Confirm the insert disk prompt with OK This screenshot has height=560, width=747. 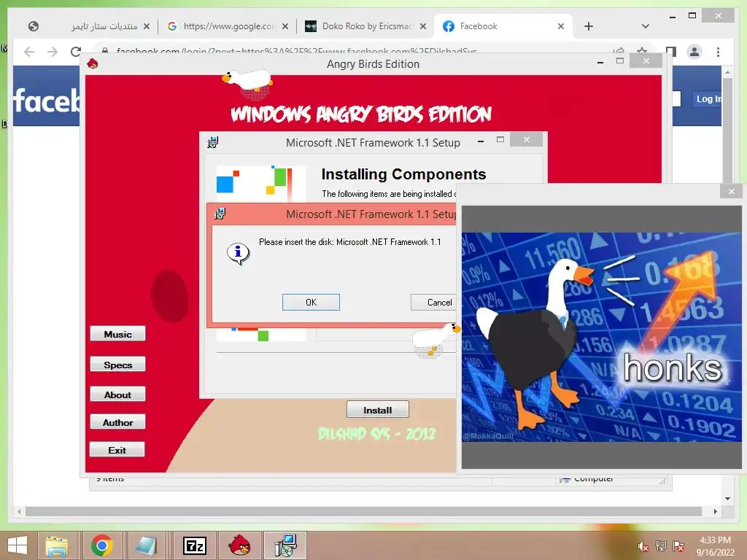(311, 302)
